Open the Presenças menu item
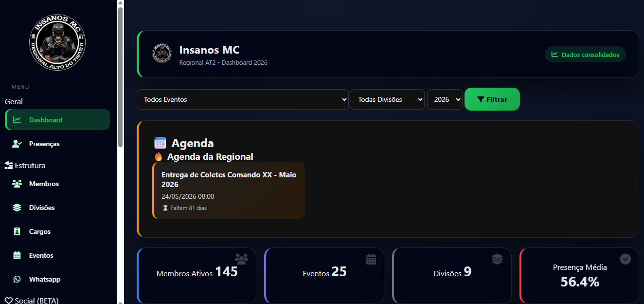 pos(44,144)
